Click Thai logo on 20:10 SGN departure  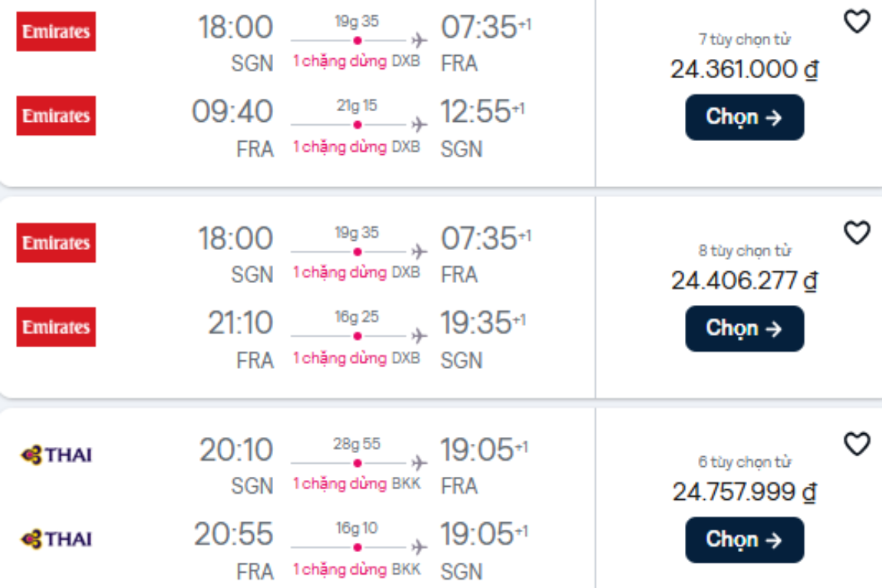[56, 454]
